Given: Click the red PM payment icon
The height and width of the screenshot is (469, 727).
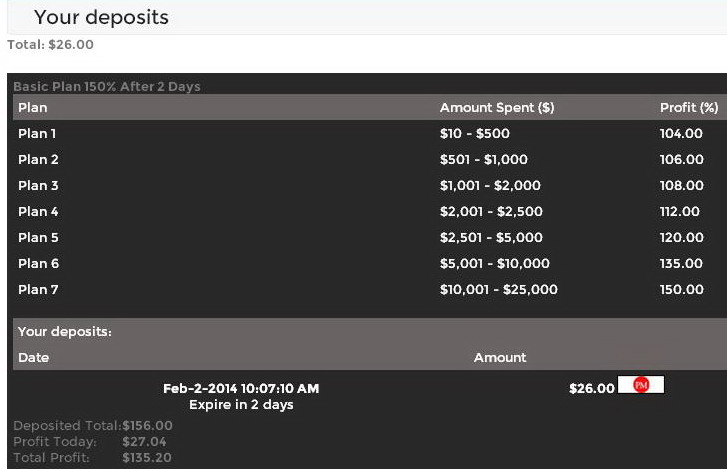Looking at the screenshot, I should click(641, 386).
